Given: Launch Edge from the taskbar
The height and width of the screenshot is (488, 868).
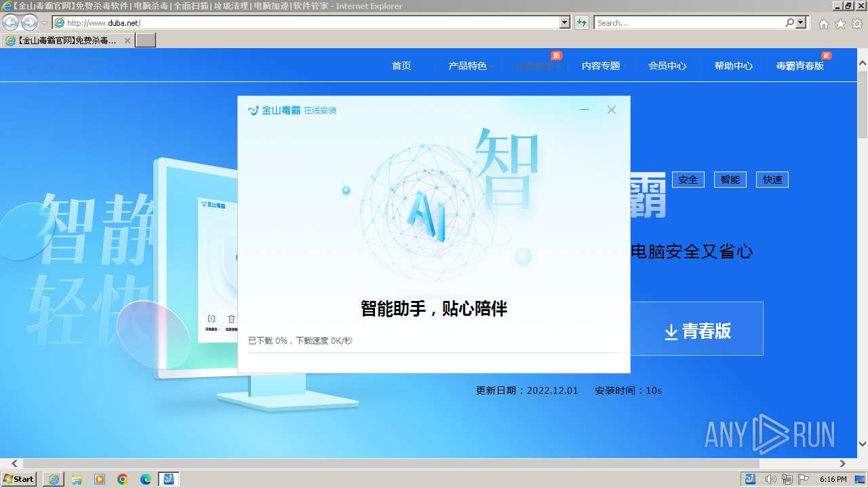Looking at the screenshot, I should [146, 479].
